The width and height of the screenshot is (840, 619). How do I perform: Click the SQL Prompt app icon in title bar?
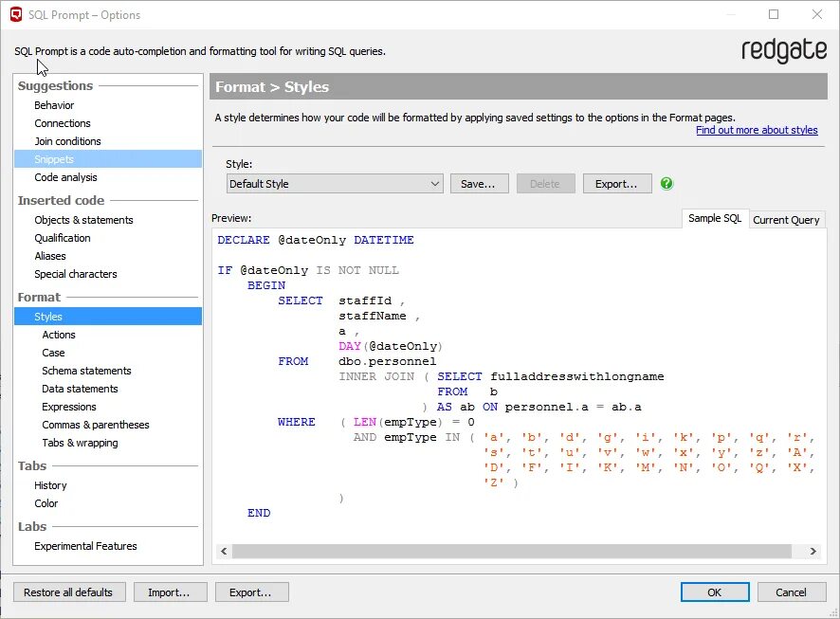16,14
